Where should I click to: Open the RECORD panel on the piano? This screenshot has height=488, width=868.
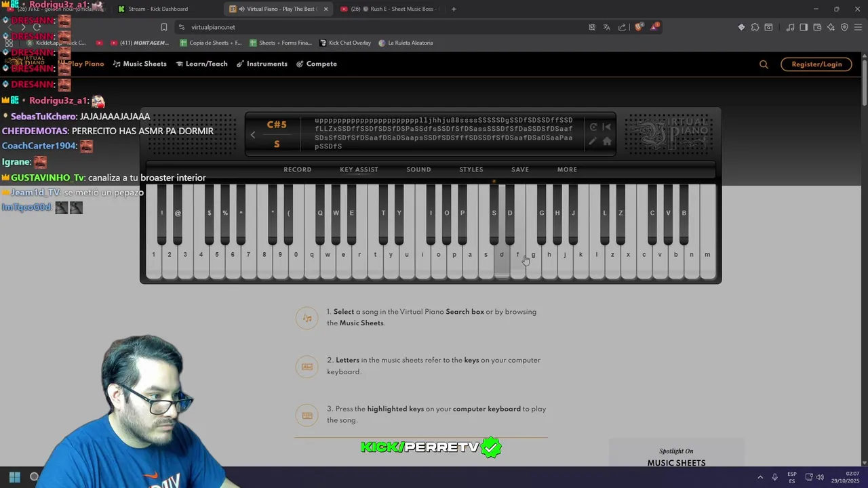tap(298, 169)
